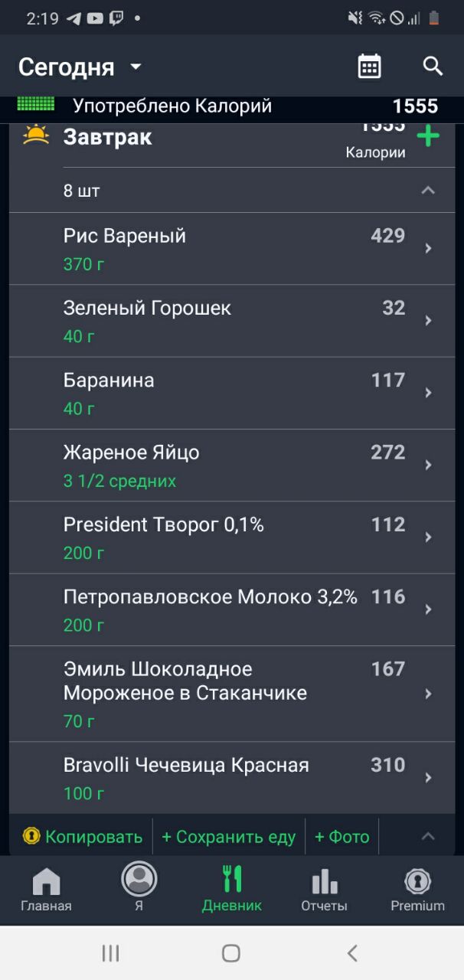Switch to the Отчеты reports tab
This screenshot has width=464, height=980.
(x=324, y=890)
